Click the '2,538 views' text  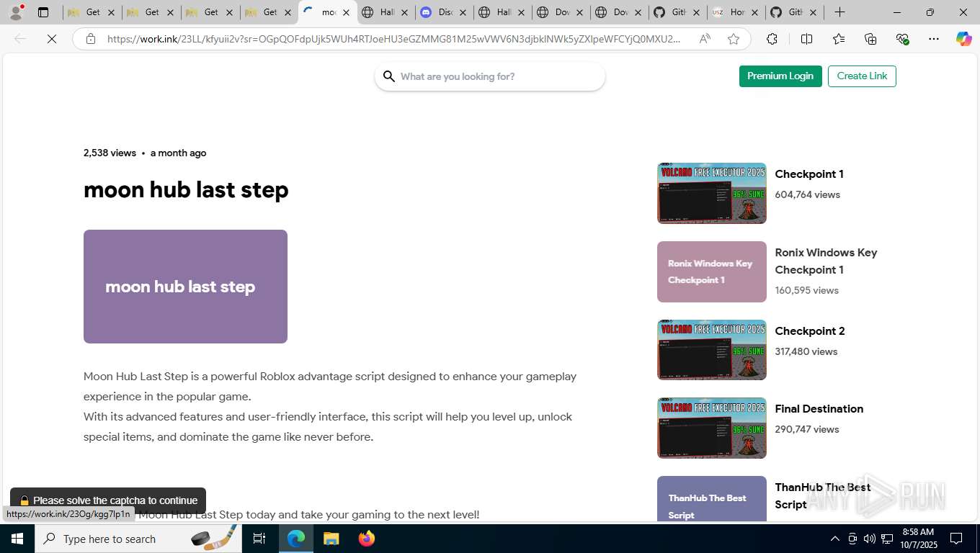tap(110, 153)
